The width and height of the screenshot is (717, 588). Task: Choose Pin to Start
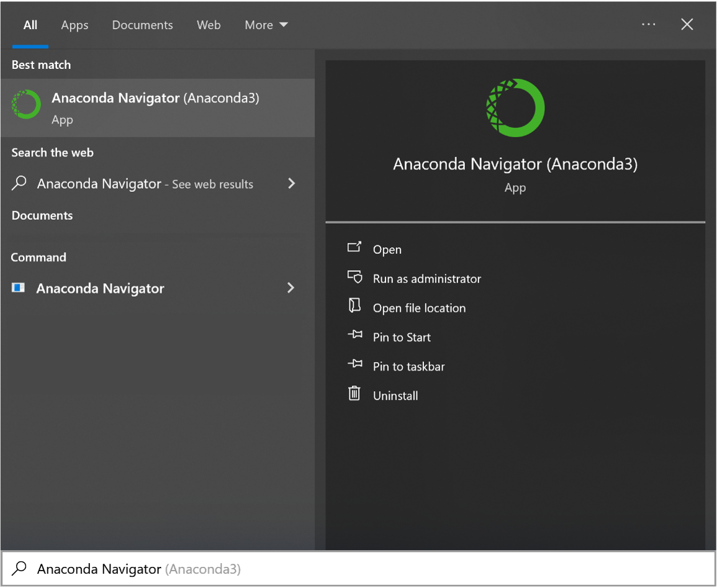(x=402, y=337)
